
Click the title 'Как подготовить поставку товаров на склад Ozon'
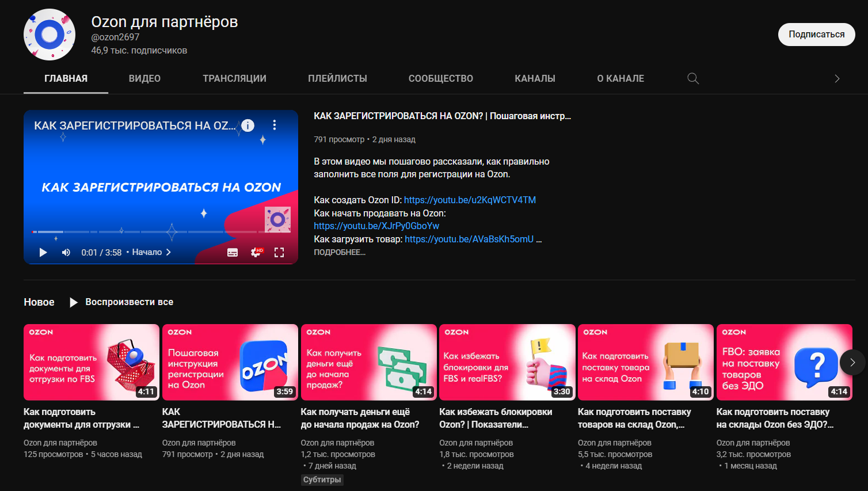[634, 418]
